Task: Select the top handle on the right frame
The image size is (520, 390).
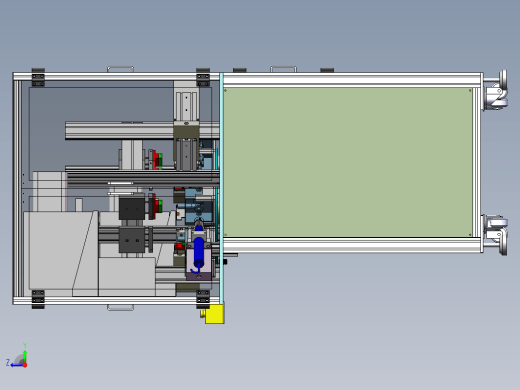Action: click(x=283, y=69)
